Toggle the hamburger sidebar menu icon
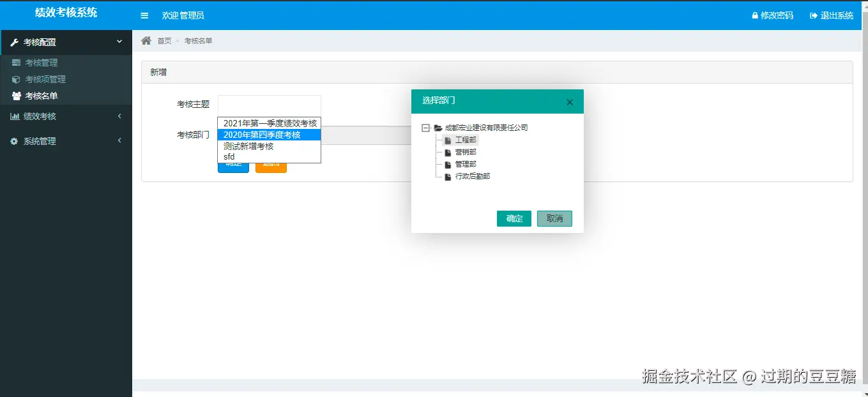Screen dimensions: 868x397 click(144, 15)
